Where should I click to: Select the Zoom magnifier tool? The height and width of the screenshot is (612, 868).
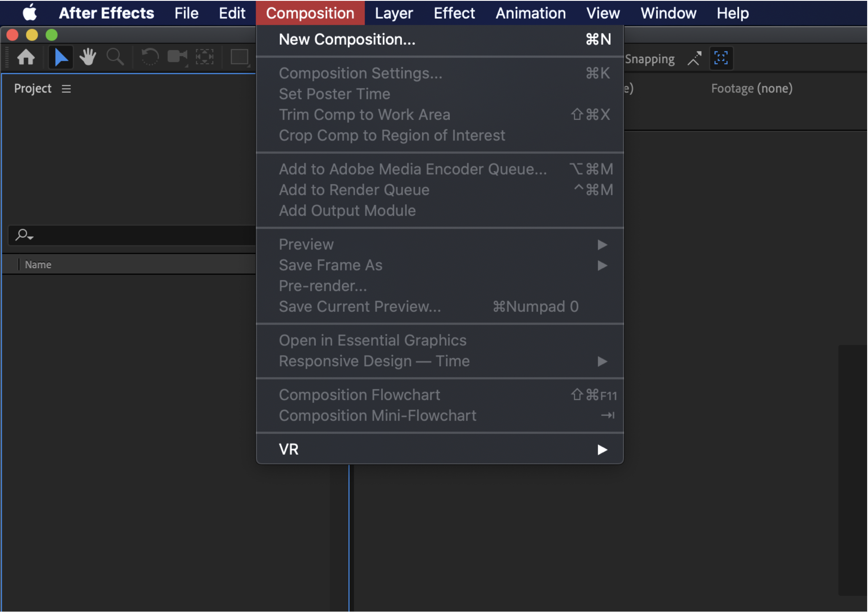point(115,57)
